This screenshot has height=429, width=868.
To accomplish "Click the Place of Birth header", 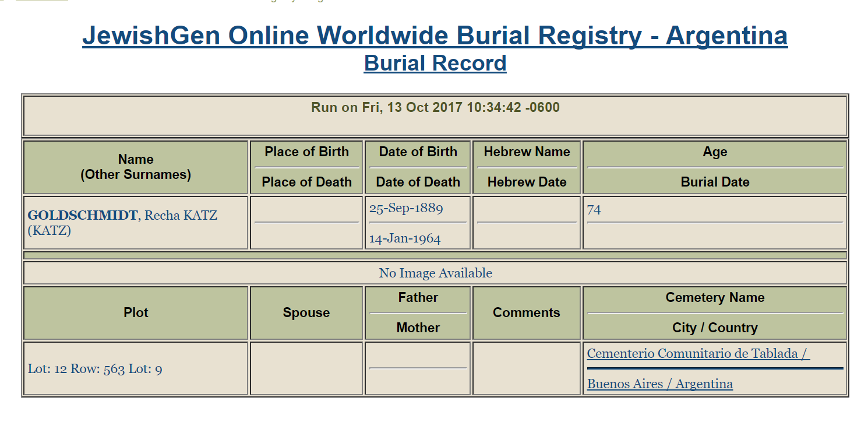I will pos(306,152).
